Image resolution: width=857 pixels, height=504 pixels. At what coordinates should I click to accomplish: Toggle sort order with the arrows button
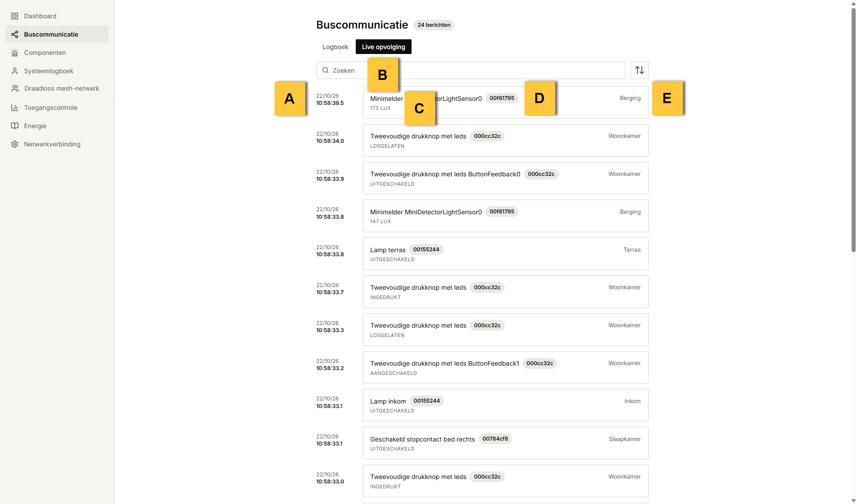[x=639, y=70]
